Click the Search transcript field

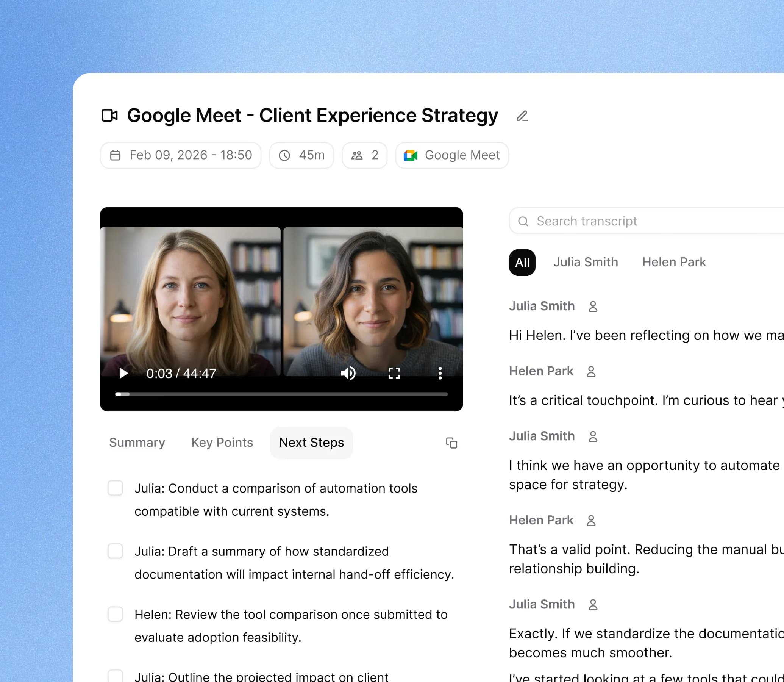point(647,221)
